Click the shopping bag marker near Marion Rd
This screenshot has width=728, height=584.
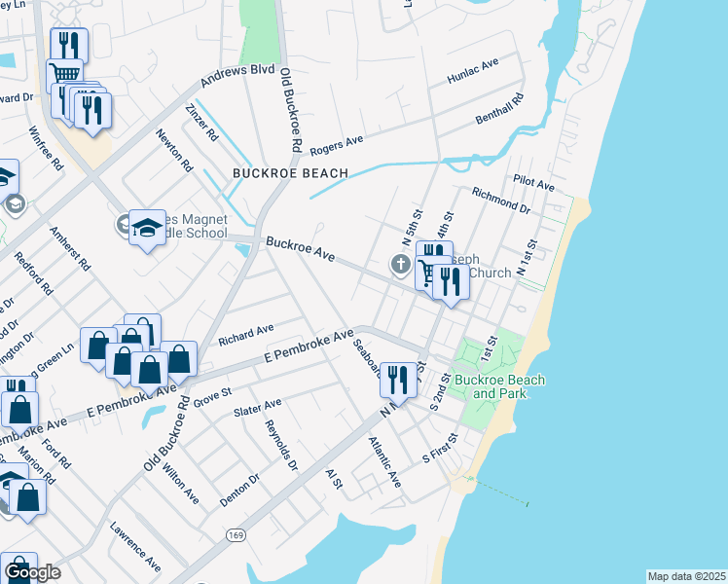[28, 496]
